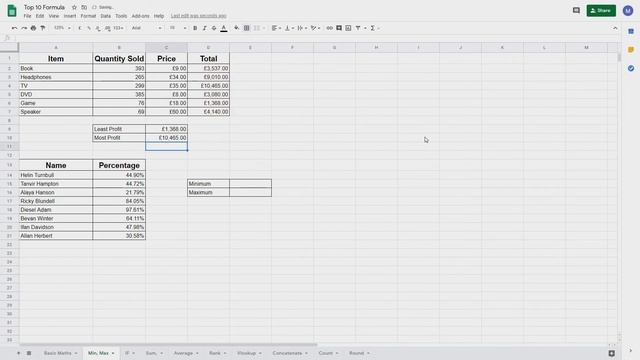640x360 pixels.
Task: Open the all sheets list
Action: point(29,353)
